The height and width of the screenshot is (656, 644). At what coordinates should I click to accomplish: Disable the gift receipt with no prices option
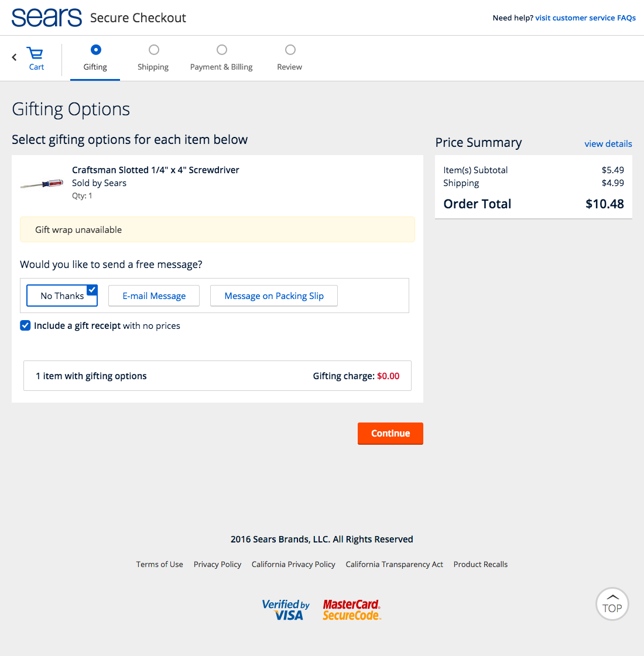(x=25, y=325)
